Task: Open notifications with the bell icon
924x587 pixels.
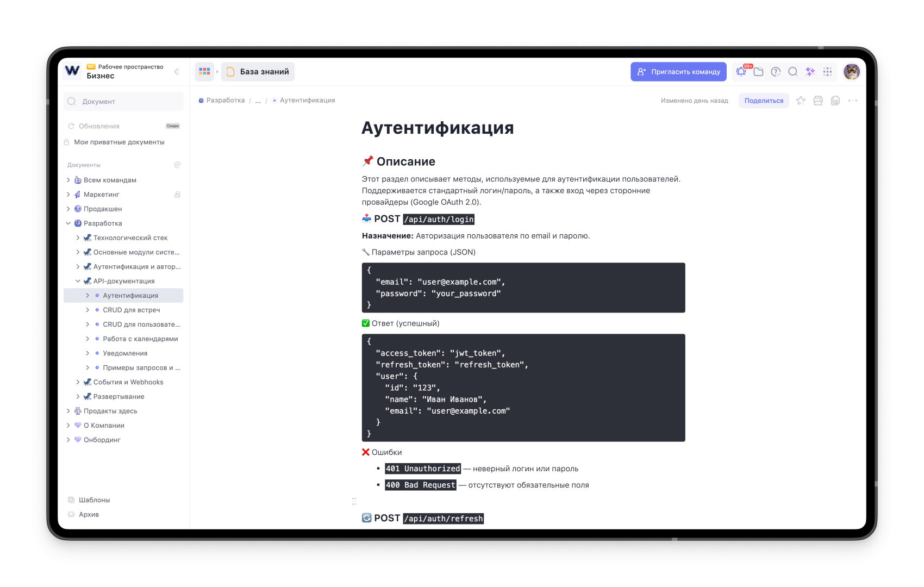Action: (741, 71)
